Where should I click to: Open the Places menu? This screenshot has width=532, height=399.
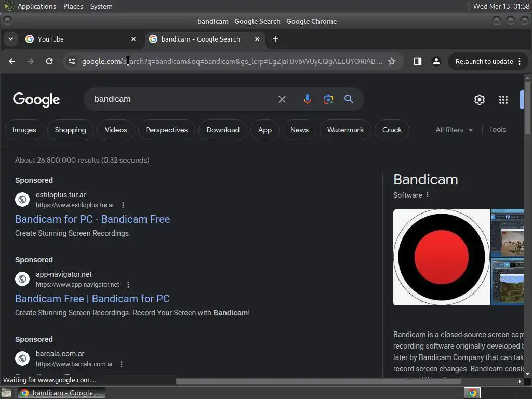73,6
